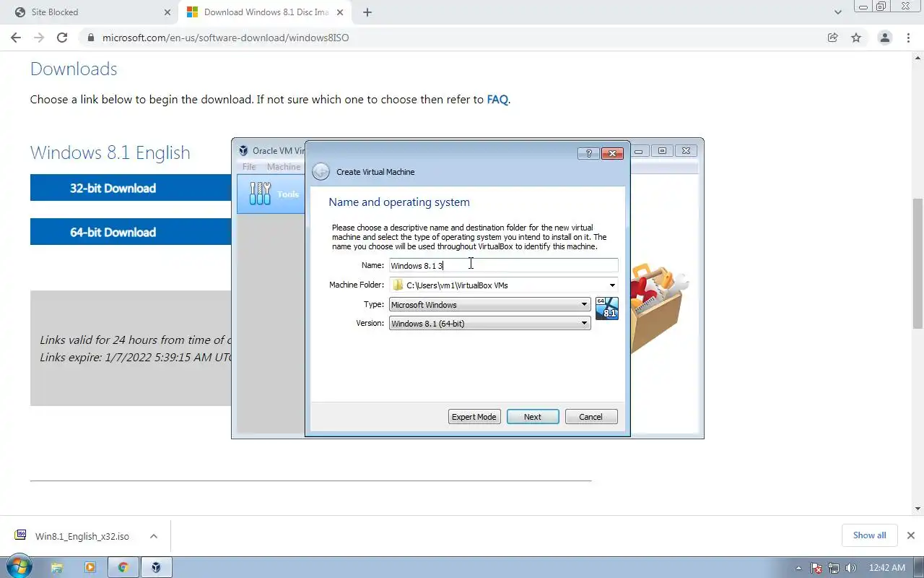This screenshot has width=924, height=578.
Task: Open the media player taskbar icon
Action: 90,568
